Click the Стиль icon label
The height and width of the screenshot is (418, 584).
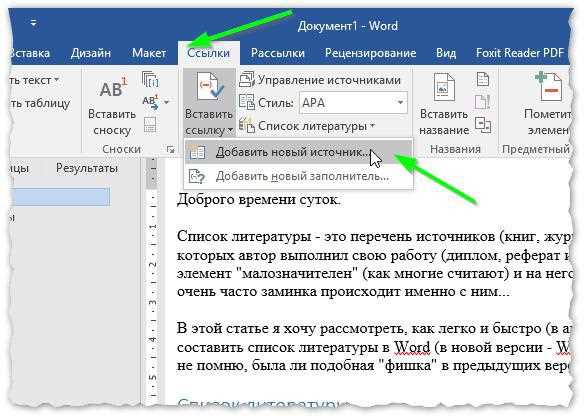pyautogui.click(x=266, y=102)
